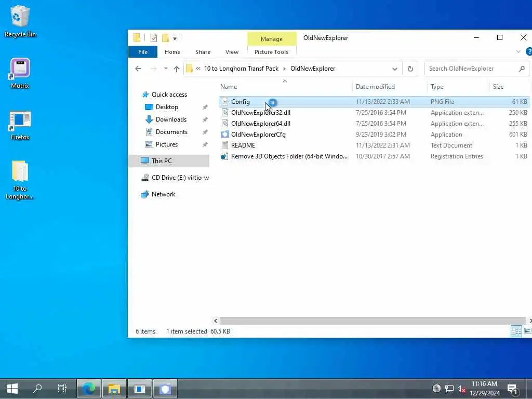Launch Microsoft Edge from taskbar
Viewport: 532px width, 399px height.
click(x=89, y=389)
